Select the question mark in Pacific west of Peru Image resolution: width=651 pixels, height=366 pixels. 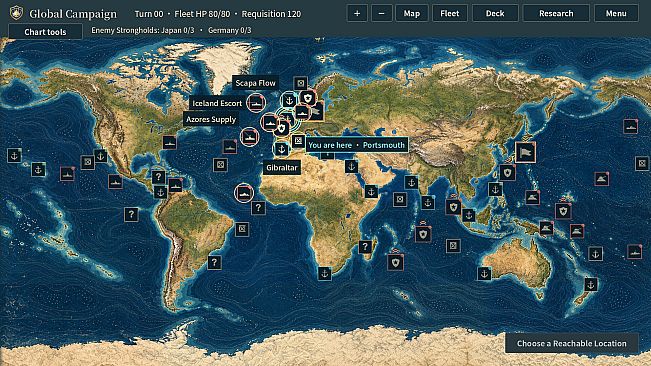tap(131, 215)
